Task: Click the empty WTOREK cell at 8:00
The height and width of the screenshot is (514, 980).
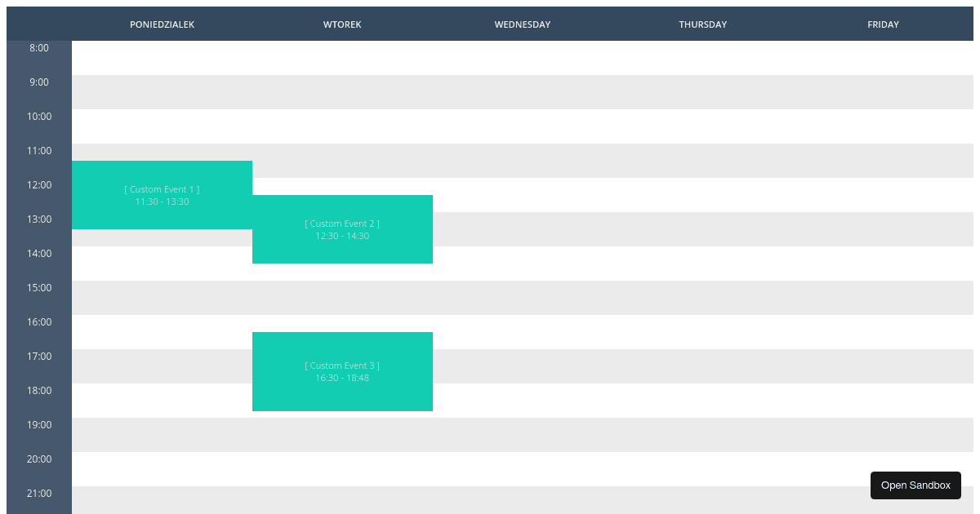Action: 342,58
